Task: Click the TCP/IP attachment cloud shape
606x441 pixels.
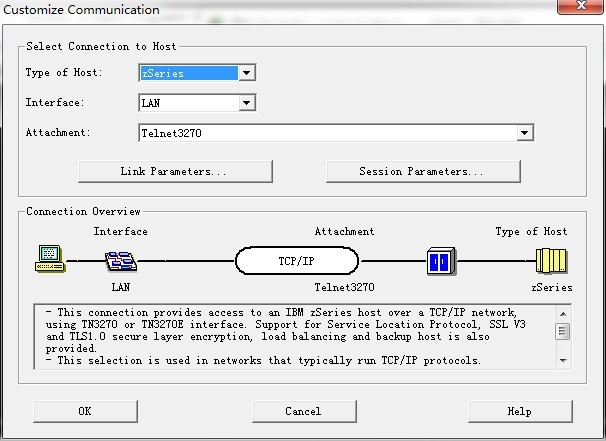Action: 297,261
